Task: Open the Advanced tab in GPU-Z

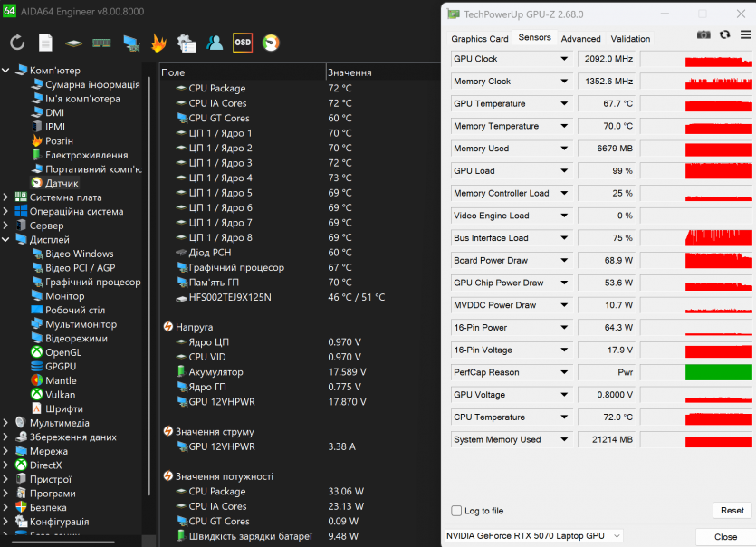Action: [x=580, y=39]
